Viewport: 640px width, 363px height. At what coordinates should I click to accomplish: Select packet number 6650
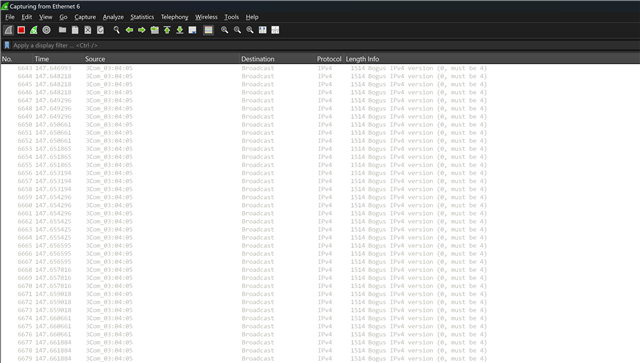(24, 125)
